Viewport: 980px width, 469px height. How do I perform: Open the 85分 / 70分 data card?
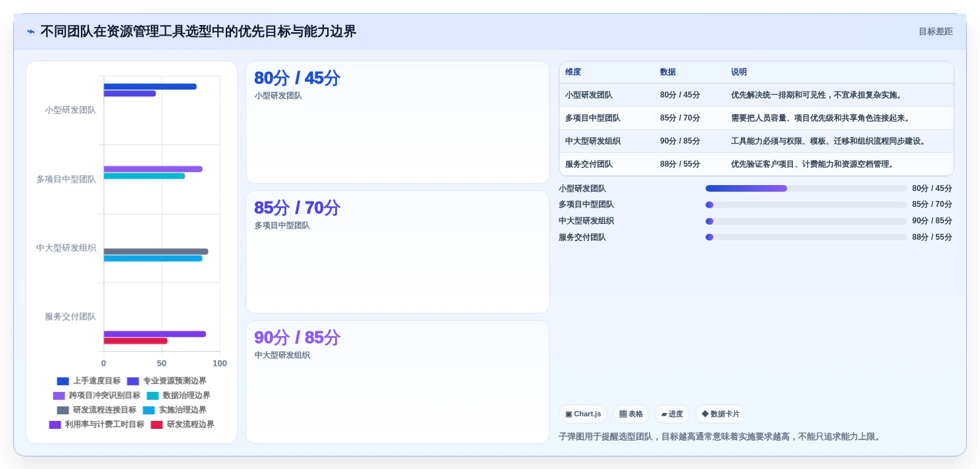pos(398,252)
